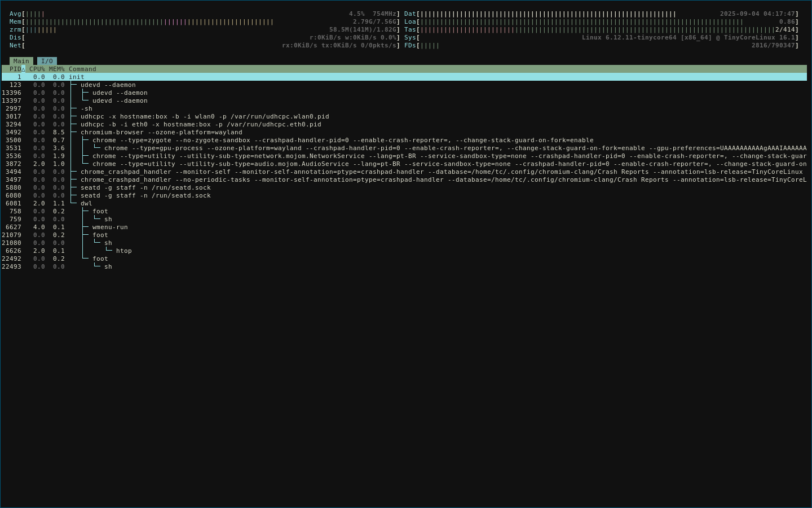
Task: Click the Net network IO meter
Action: click(205, 45)
